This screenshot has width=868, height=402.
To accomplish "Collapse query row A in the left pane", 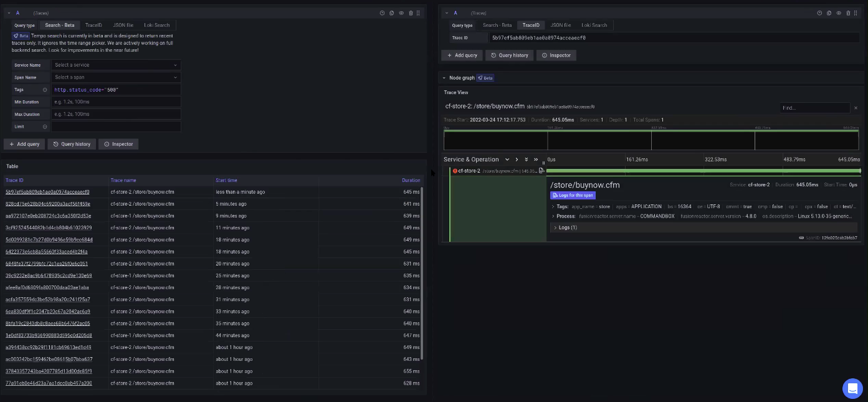I will [x=9, y=12].
